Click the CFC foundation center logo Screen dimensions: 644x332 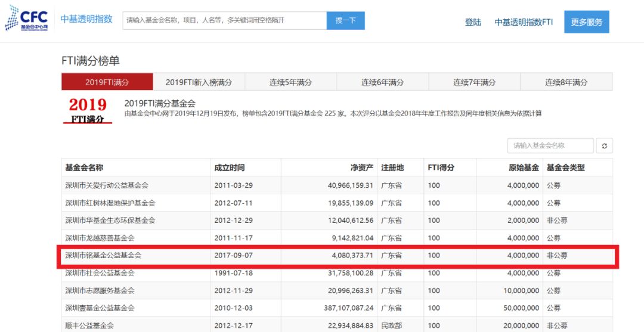(x=27, y=18)
